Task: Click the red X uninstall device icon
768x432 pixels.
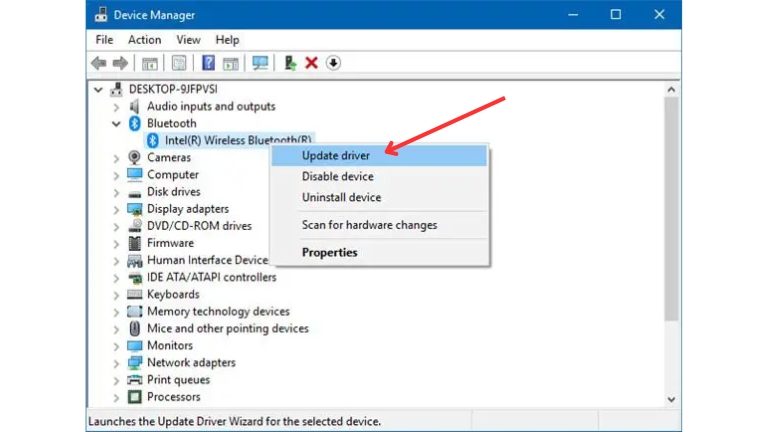Action: pos(312,63)
